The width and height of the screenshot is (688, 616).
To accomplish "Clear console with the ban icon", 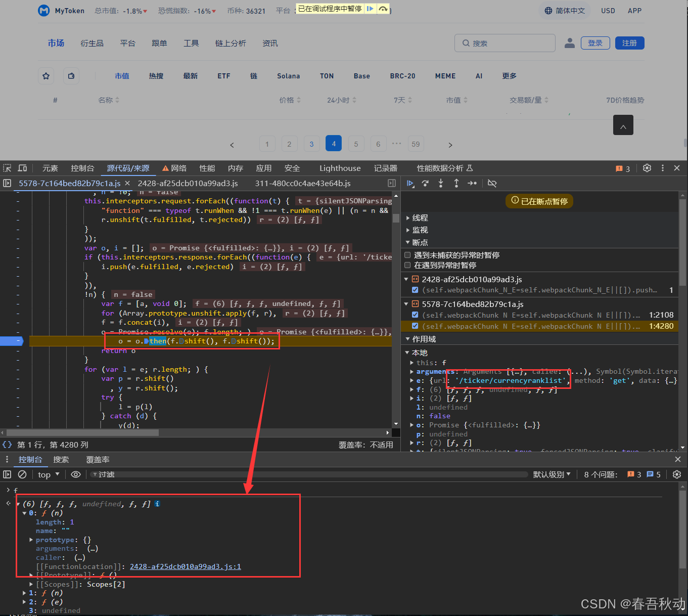I will [22, 474].
